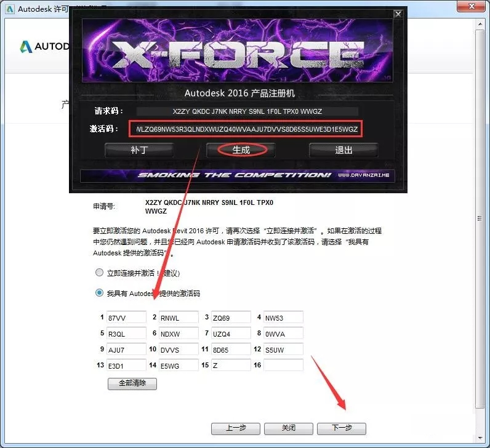The width and height of the screenshot is (490, 448).
Task: Click activation code box 2 containing RNWL
Action: (179, 317)
